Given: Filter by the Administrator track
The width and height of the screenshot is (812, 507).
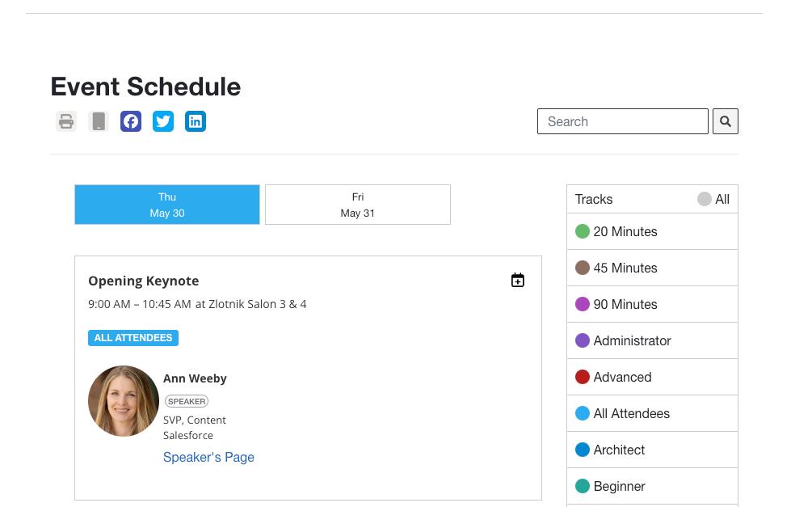Looking at the screenshot, I should tap(632, 340).
